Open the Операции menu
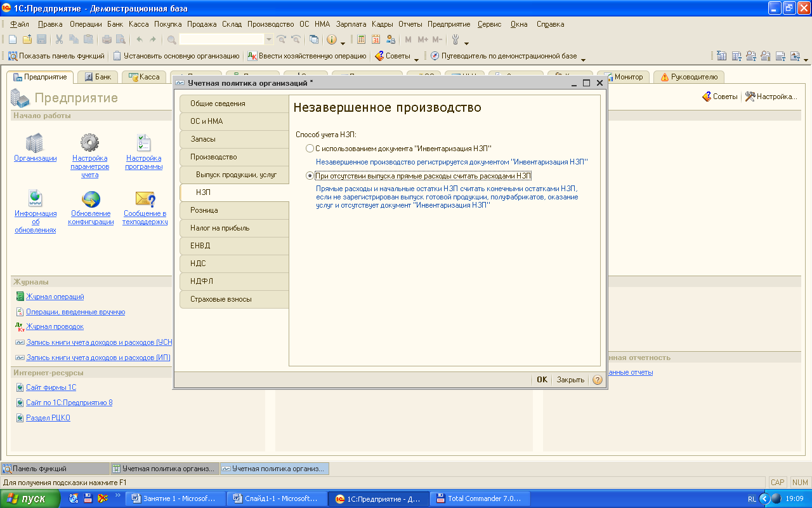This screenshot has width=812, height=508. pos(86,24)
